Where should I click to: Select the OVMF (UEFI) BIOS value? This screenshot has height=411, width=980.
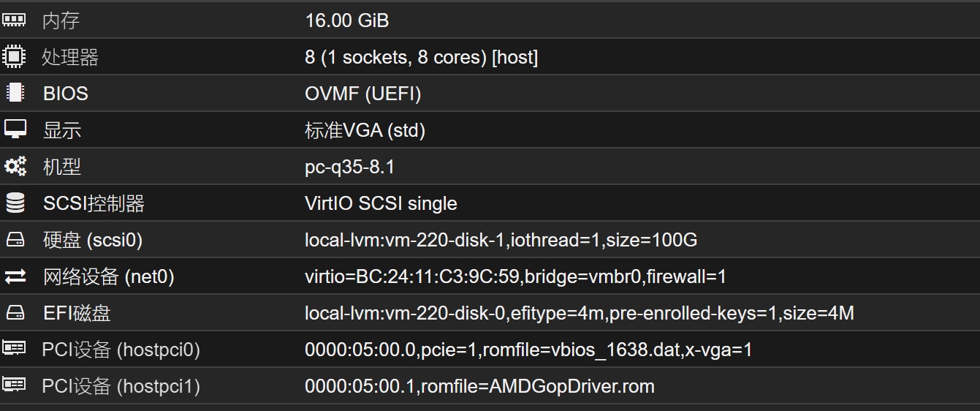[362, 94]
